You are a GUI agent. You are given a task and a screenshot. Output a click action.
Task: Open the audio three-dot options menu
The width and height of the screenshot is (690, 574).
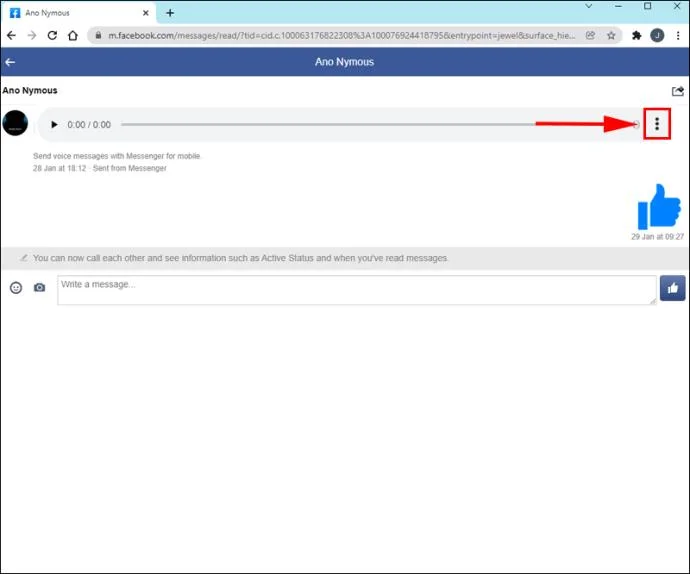657,124
